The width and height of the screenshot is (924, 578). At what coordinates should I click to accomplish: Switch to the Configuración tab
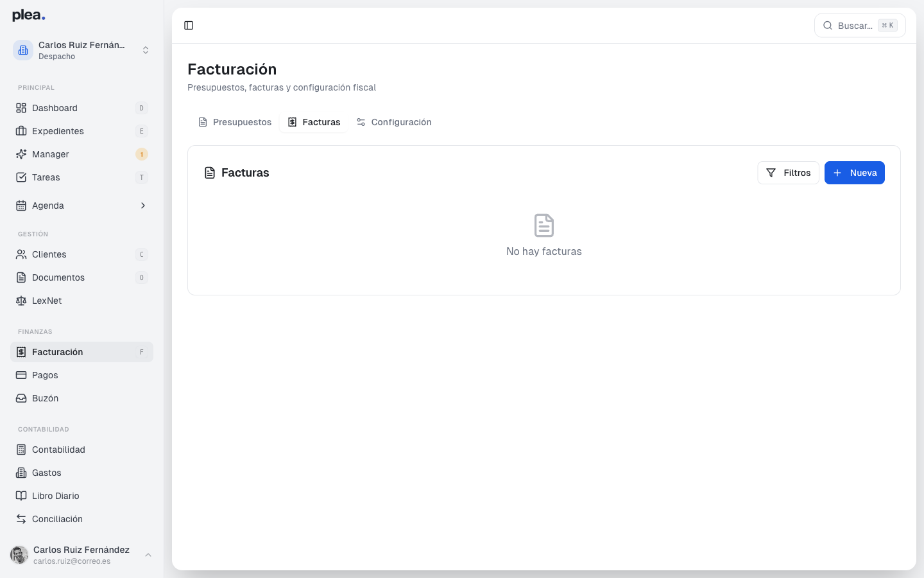click(394, 122)
